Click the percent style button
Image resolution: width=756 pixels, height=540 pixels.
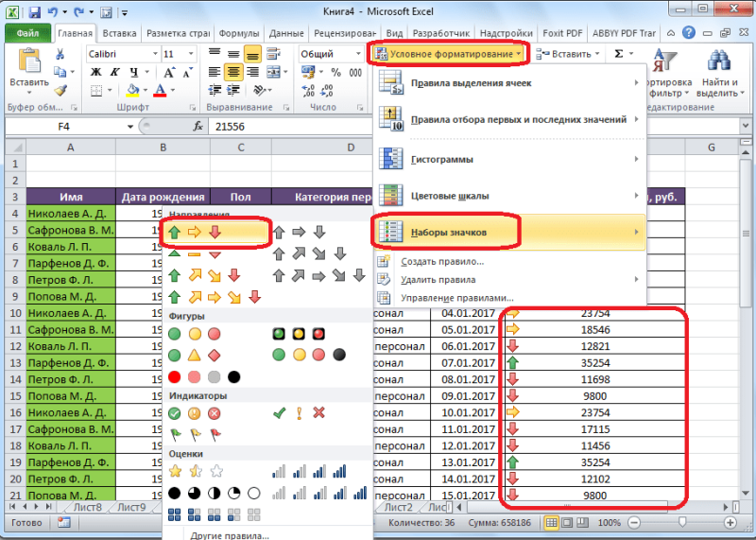pyautogui.click(x=336, y=73)
